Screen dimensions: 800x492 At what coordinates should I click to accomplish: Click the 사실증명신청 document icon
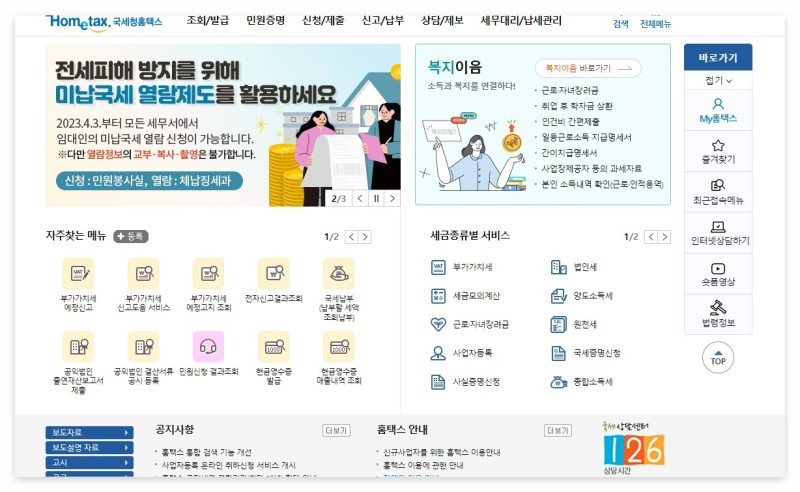point(438,381)
